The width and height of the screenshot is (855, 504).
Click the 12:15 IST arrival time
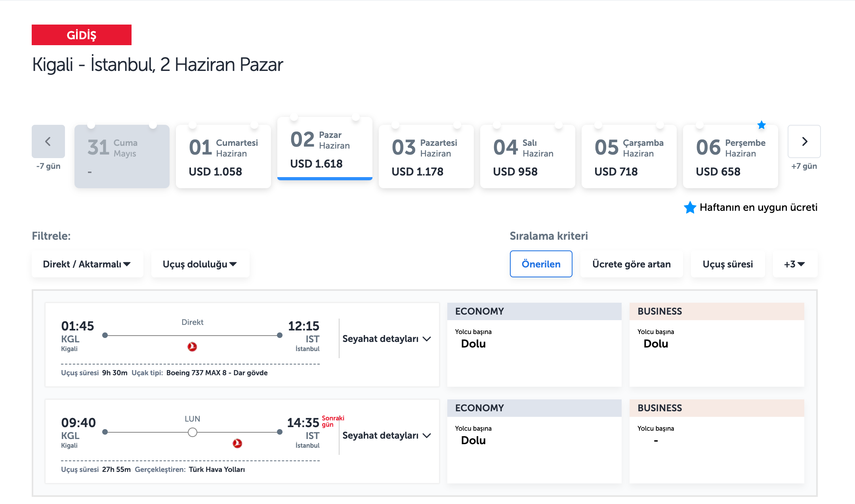(303, 326)
